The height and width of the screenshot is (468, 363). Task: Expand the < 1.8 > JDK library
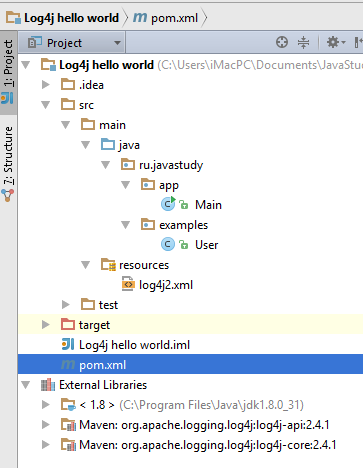point(46,405)
